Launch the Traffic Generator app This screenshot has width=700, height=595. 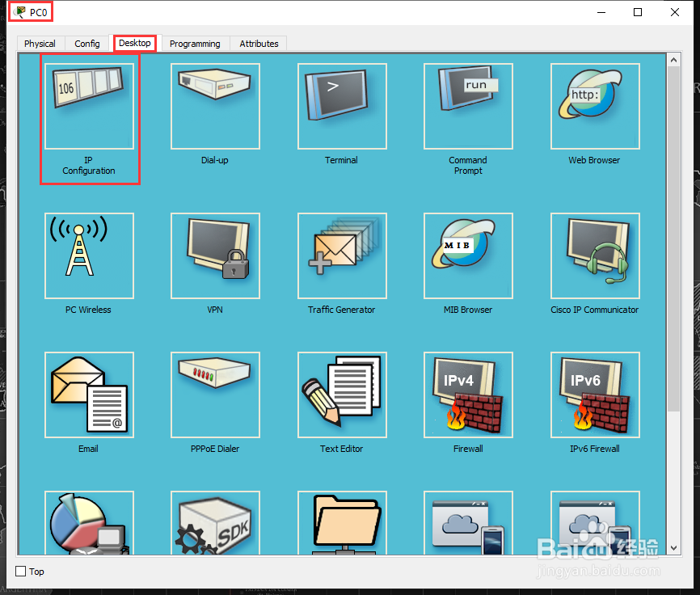(x=342, y=255)
